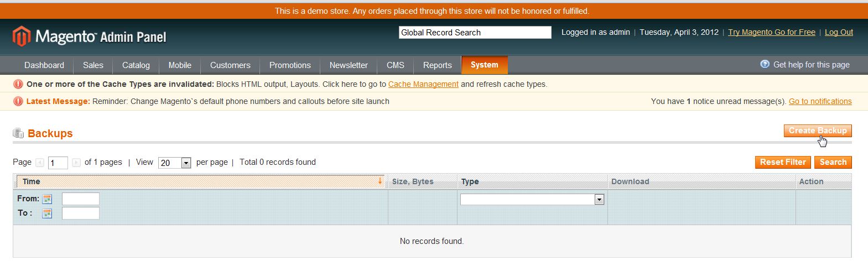
Task: Expand the Type filter dropdown
Action: pyautogui.click(x=532, y=200)
